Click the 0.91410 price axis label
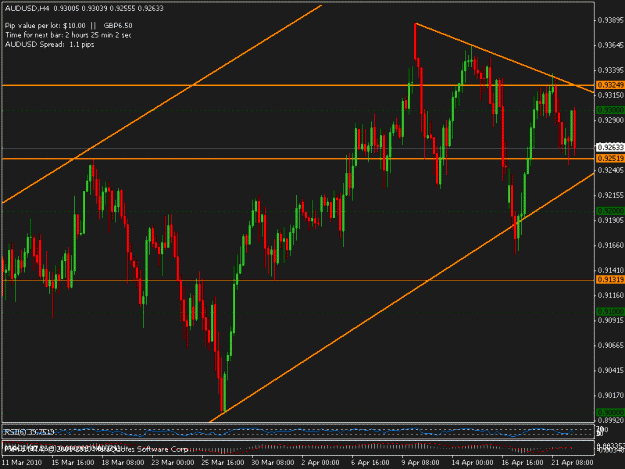625x469 pixels. pos(611,270)
